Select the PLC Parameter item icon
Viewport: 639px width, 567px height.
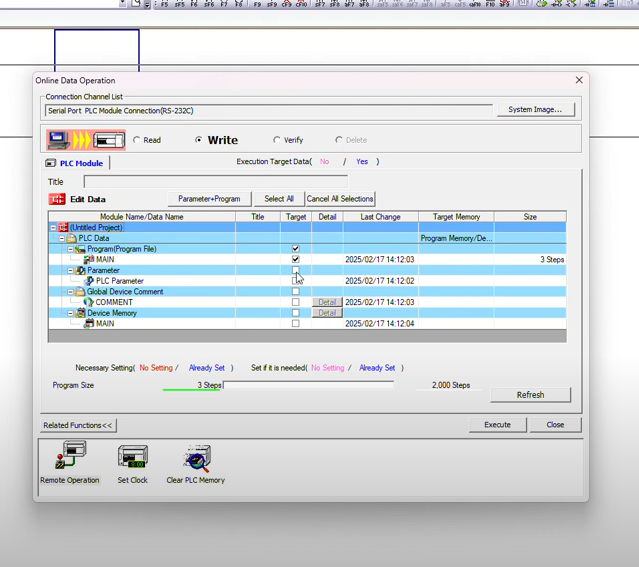tap(88, 281)
